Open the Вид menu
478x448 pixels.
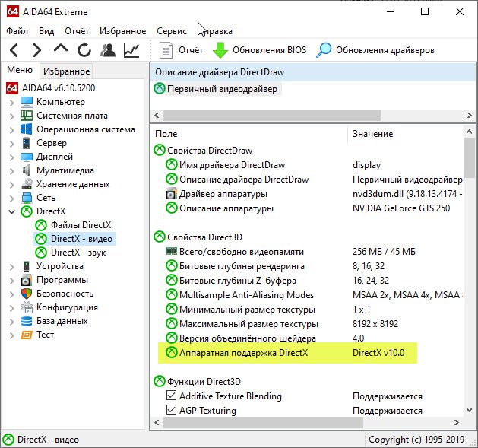coord(46,31)
